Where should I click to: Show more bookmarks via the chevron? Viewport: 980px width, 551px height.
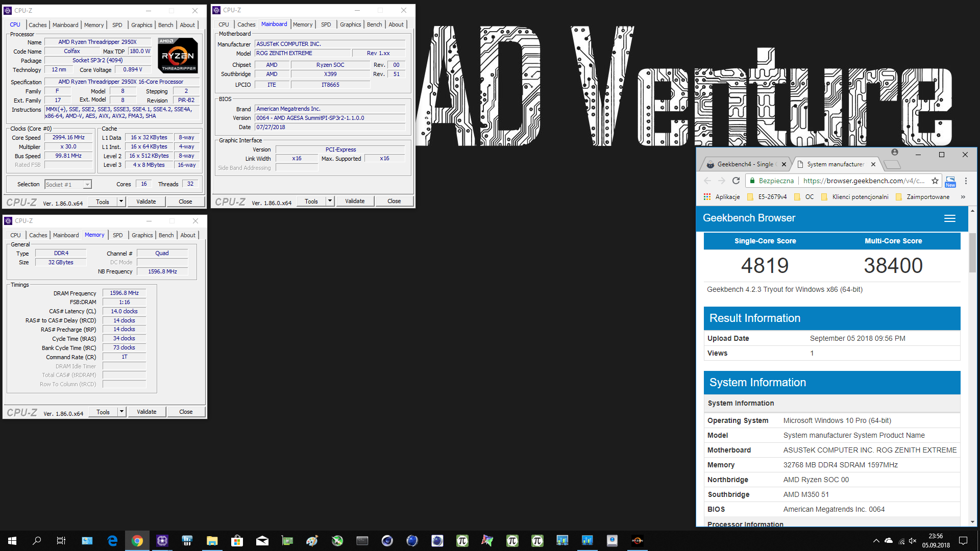pos(963,197)
